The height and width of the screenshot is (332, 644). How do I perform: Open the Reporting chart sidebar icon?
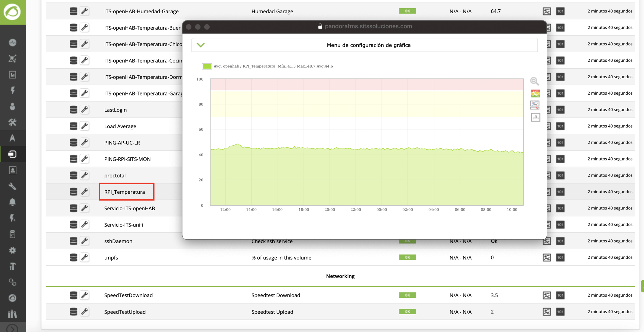[12, 74]
